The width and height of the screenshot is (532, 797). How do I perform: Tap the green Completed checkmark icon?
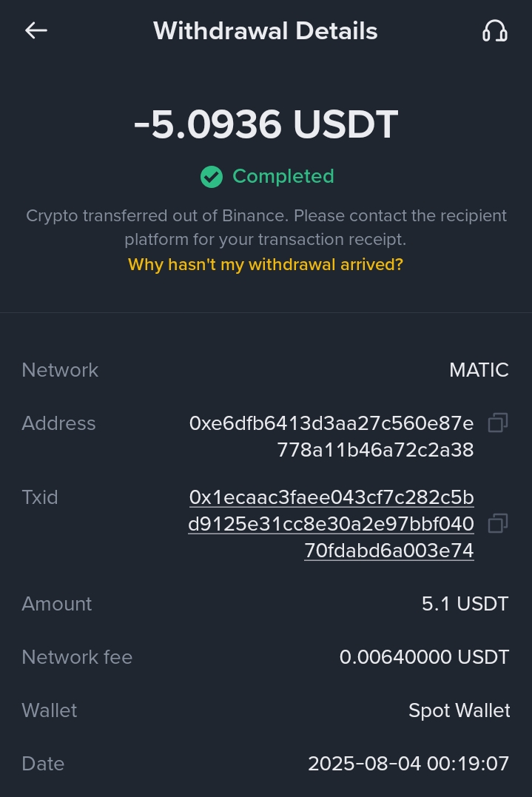click(x=212, y=177)
